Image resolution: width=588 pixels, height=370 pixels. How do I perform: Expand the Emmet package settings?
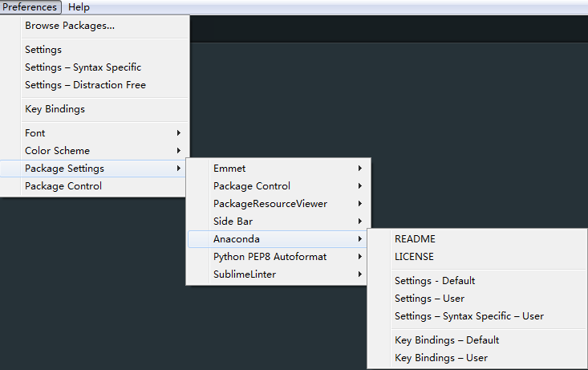point(277,168)
